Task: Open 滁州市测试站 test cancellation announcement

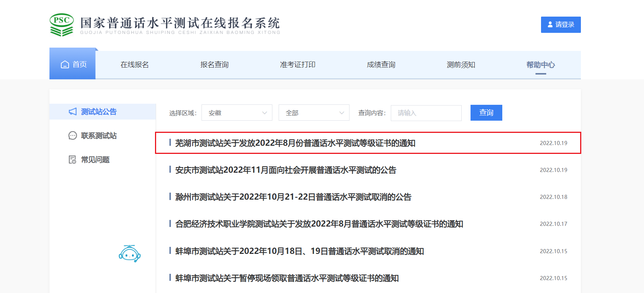Action: tap(293, 197)
